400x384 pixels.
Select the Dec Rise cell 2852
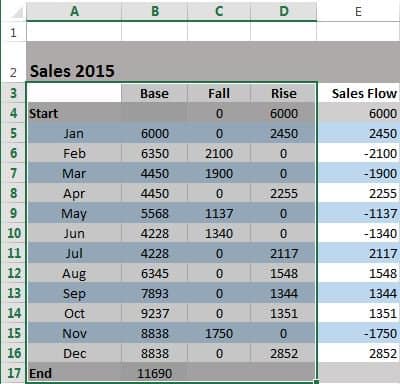[283, 353]
